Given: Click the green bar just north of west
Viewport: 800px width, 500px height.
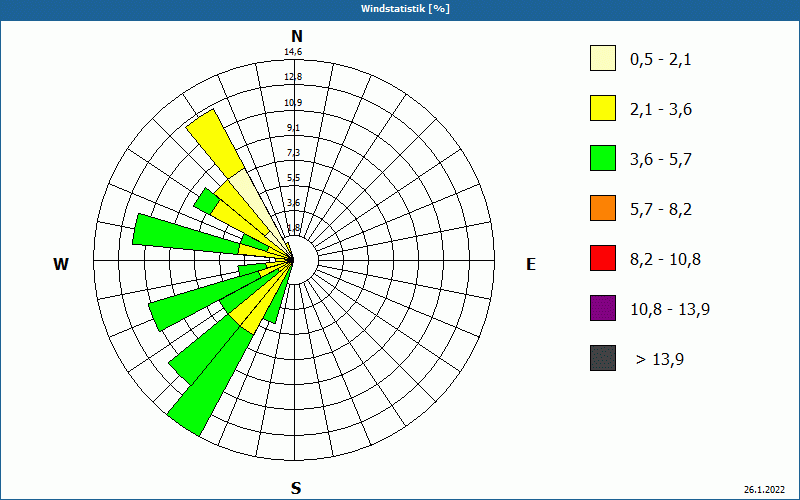Looking at the screenshot, I should tap(186, 234).
